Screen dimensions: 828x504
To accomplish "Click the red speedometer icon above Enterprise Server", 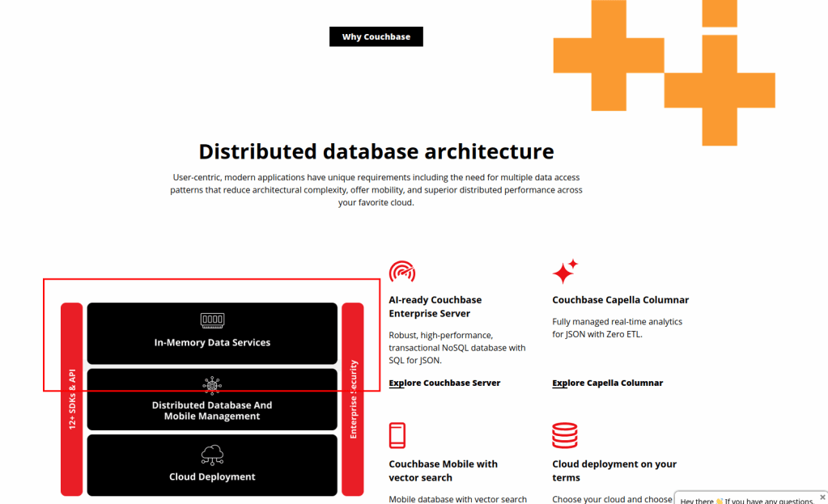I will pyautogui.click(x=401, y=272).
